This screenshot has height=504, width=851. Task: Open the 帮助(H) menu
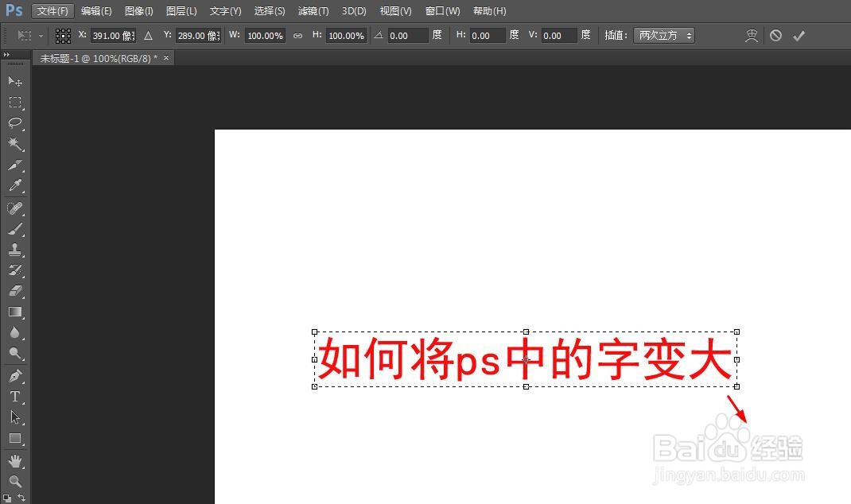pyautogui.click(x=490, y=11)
